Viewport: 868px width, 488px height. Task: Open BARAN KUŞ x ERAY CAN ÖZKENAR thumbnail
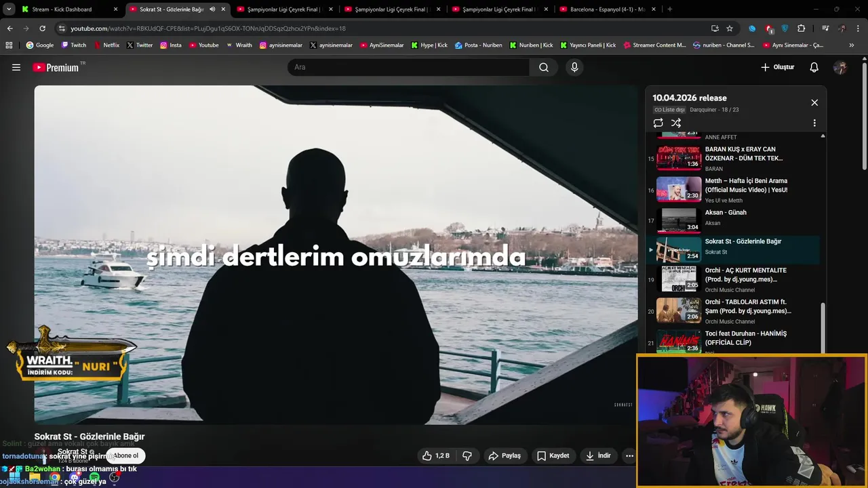pos(679,157)
